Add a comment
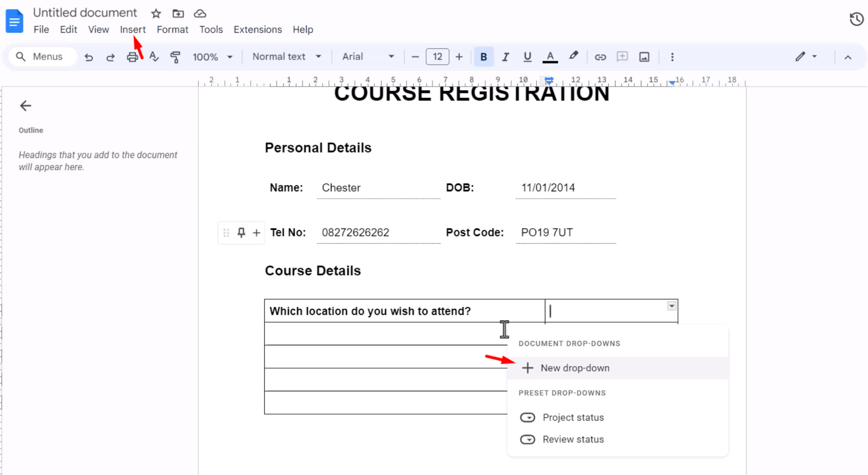 click(622, 56)
